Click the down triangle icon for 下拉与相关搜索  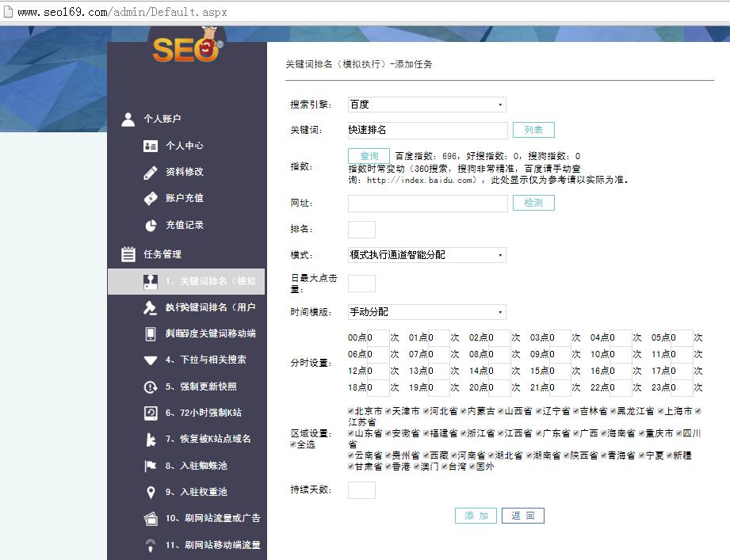point(151,360)
